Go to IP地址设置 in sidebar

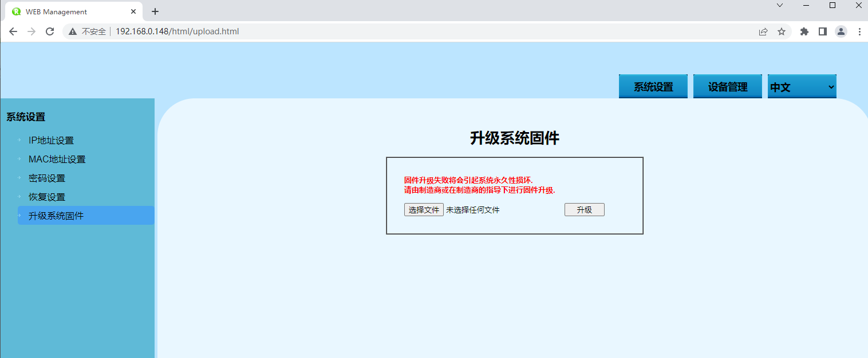(51, 140)
